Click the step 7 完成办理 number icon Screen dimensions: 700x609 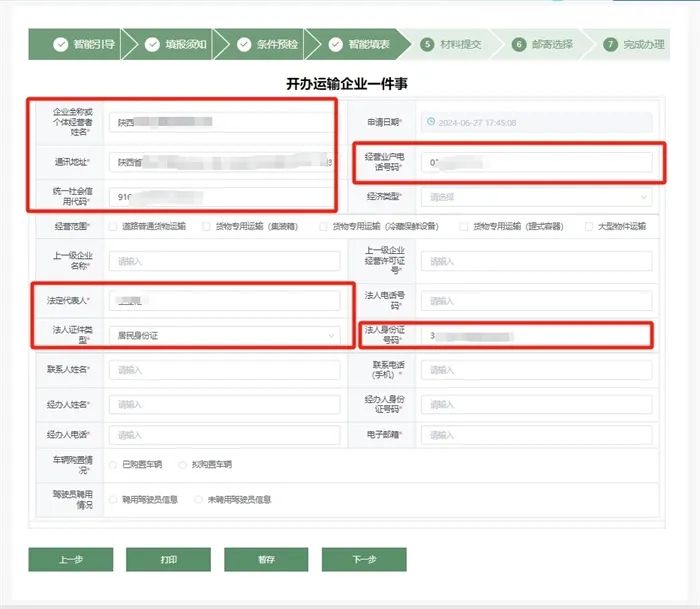(610, 44)
